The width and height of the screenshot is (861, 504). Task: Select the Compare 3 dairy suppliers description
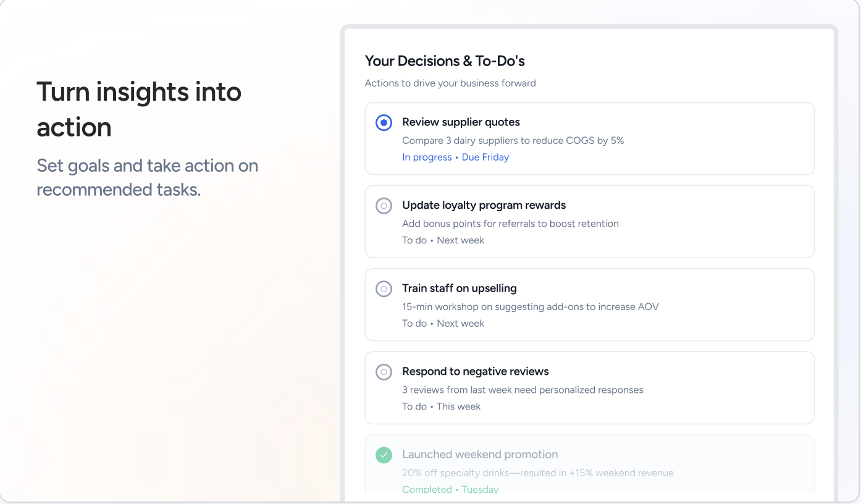[513, 141]
